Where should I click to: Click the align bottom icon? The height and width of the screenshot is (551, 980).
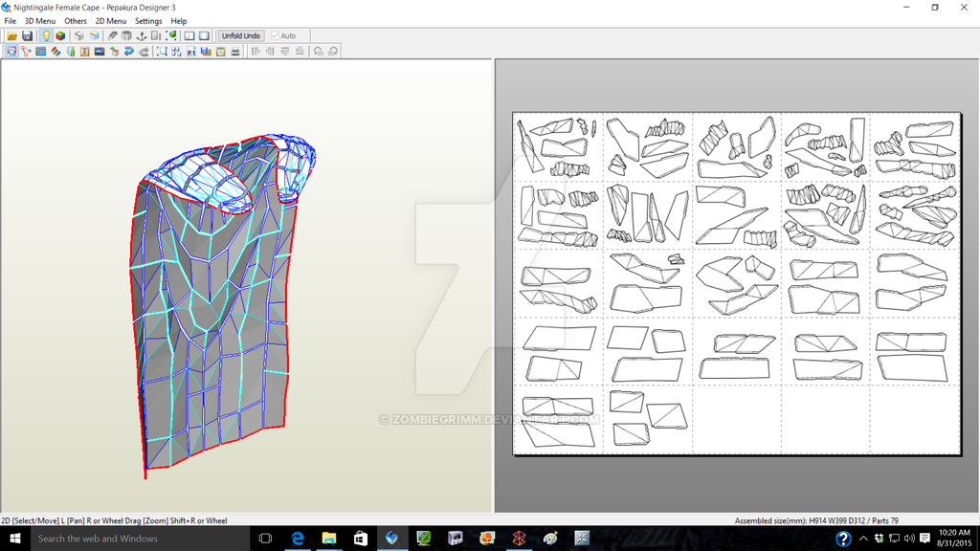(300, 52)
